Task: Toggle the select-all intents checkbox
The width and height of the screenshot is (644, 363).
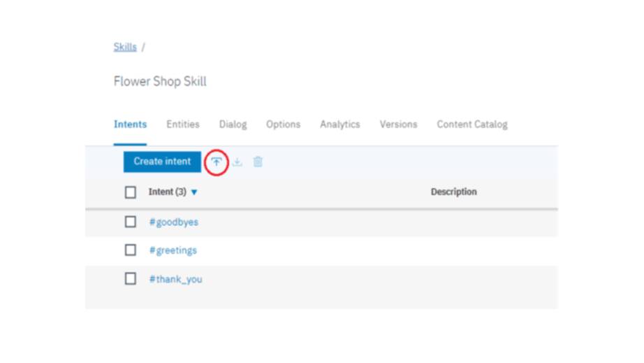Action: point(131,192)
